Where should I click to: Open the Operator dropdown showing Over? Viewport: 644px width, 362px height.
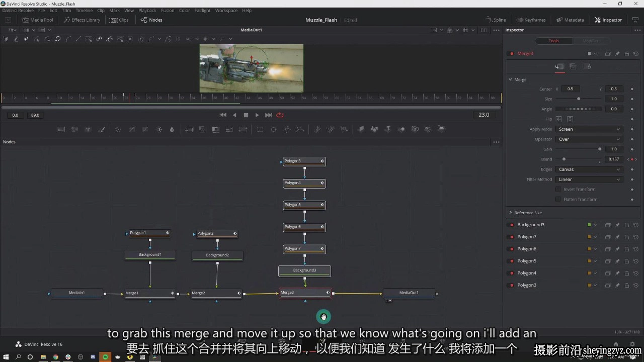point(590,139)
